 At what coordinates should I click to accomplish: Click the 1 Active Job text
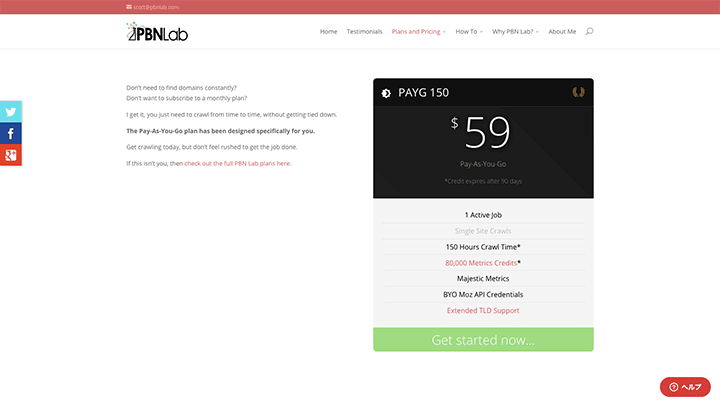click(x=483, y=215)
